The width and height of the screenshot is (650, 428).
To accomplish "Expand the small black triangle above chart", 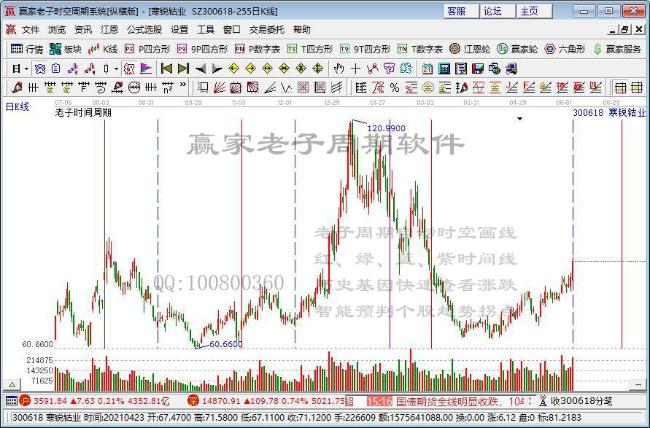I will (x=519, y=119).
